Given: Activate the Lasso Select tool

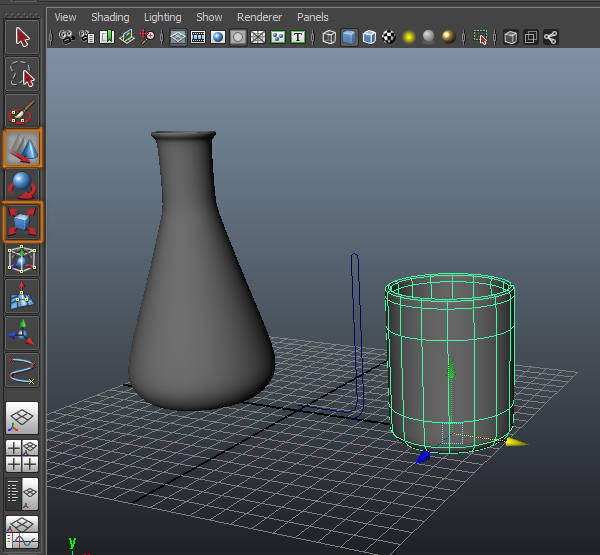Looking at the screenshot, I should 22,74.
